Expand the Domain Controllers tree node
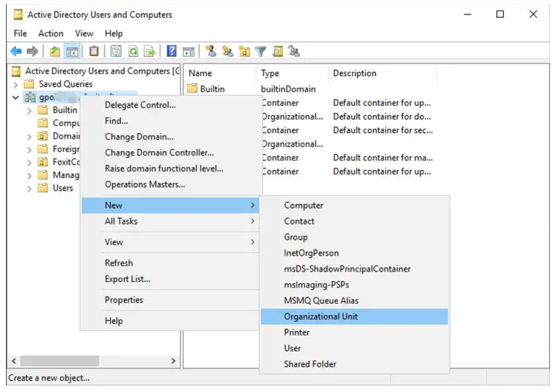The width and height of the screenshot is (558, 392). pyautogui.click(x=30, y=136)
